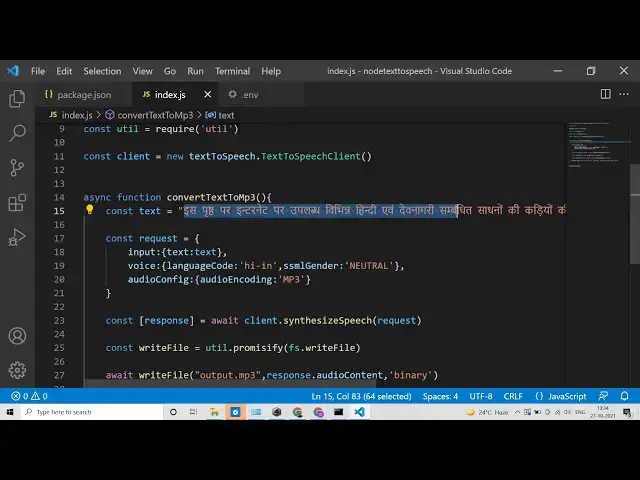Click the horizontal editor scrollbar
640x480 pixels.
pos(230,383)
